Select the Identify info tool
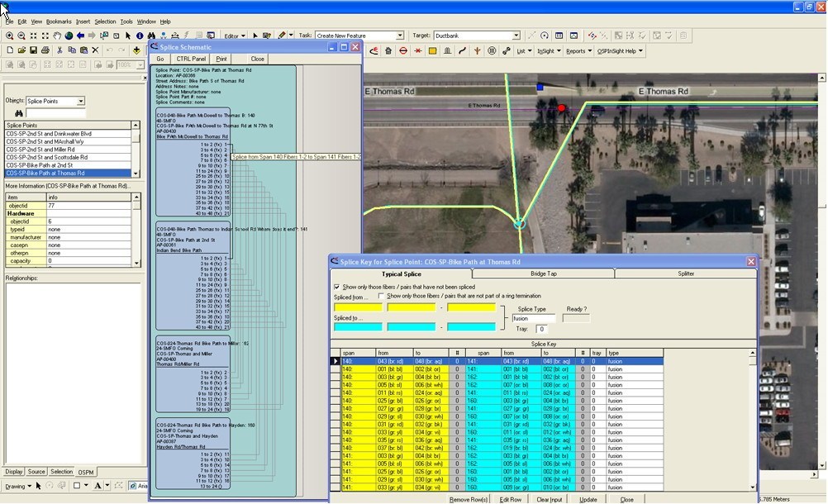This screenshot has width=828, height=504. point(140,36)
